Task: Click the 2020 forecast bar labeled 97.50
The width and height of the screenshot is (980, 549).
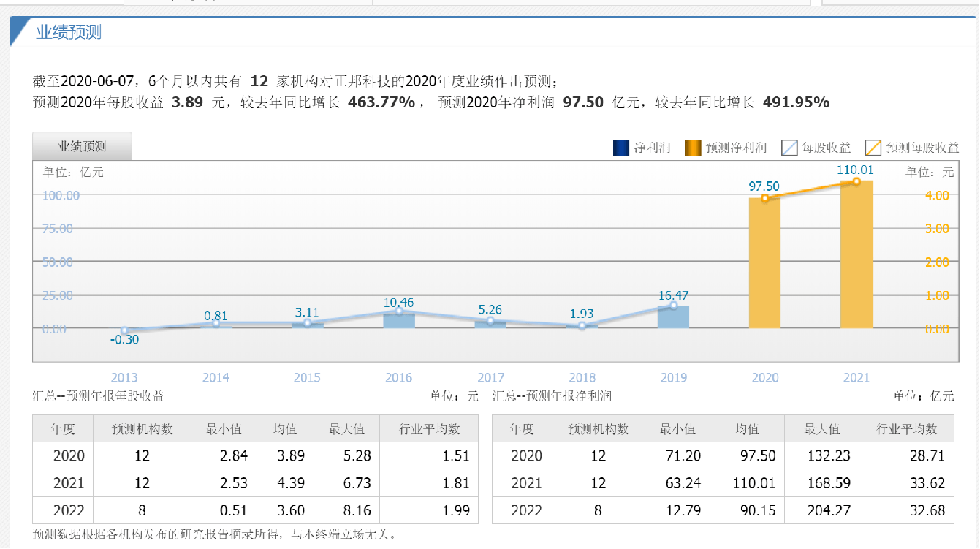Action: [x=764, y=263]
